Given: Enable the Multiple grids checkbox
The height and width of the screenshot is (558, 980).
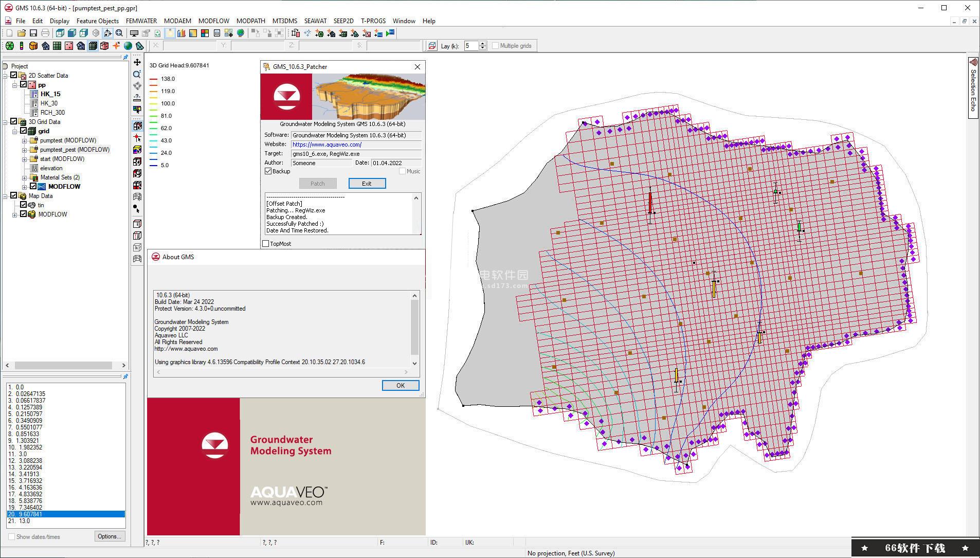Looking at the screenshot, I should (x=496, y=46).
